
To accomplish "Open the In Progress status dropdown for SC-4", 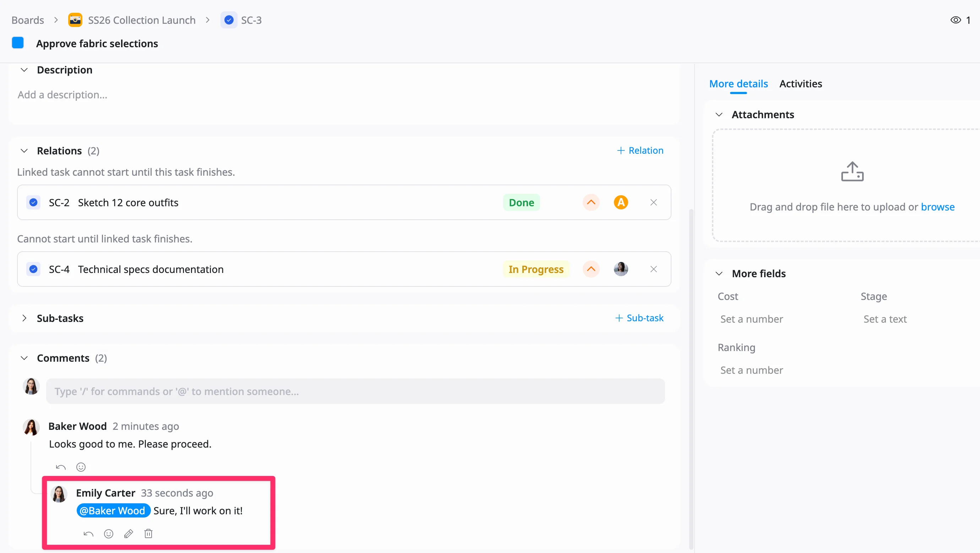I will click(x=536, y=269).
